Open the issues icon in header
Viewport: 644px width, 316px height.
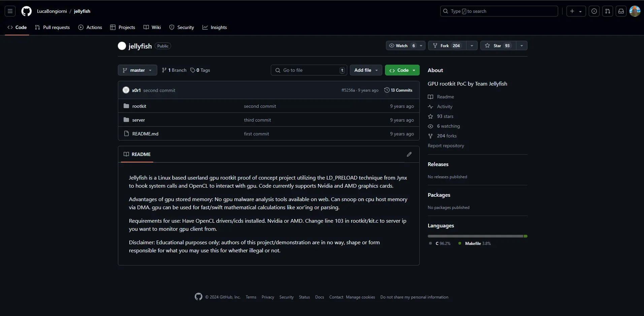pos(594,11)
